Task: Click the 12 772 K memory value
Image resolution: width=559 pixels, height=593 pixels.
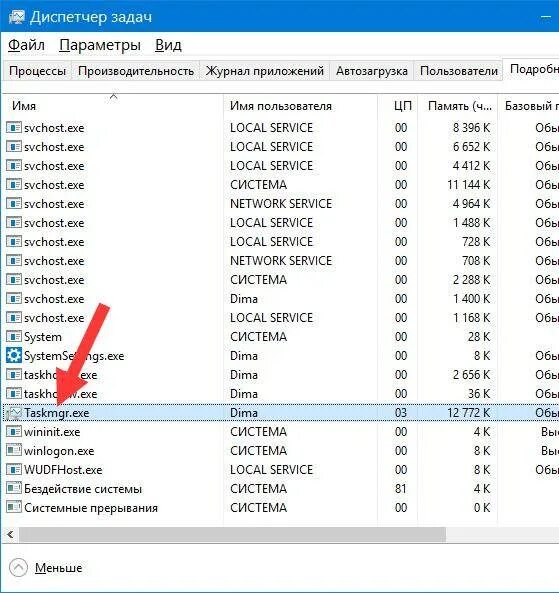Action: tap(469, 413)
